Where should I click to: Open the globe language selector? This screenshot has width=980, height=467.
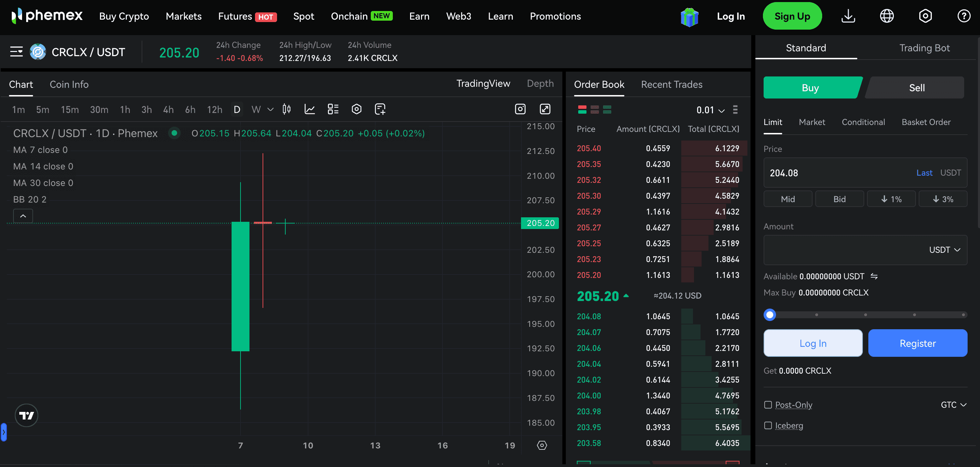coord(886,16)
